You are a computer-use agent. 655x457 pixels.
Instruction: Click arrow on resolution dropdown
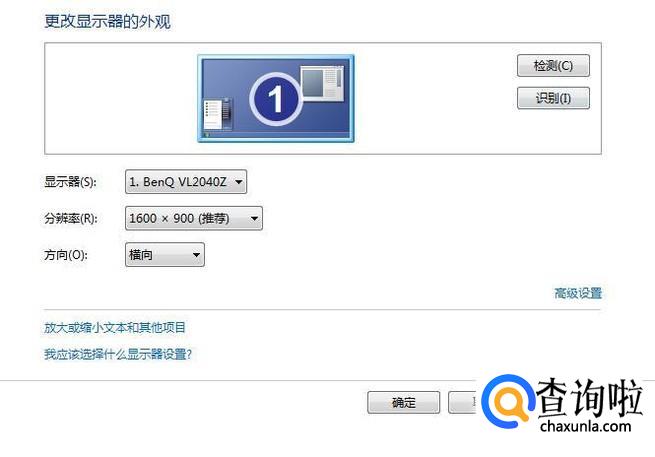[x=254, y=218]
